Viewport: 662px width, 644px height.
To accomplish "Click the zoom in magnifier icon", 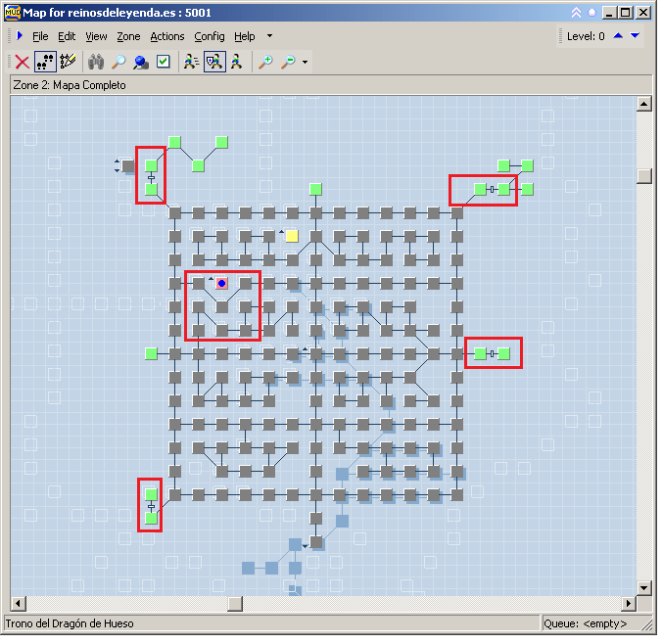I will (265, 62).
